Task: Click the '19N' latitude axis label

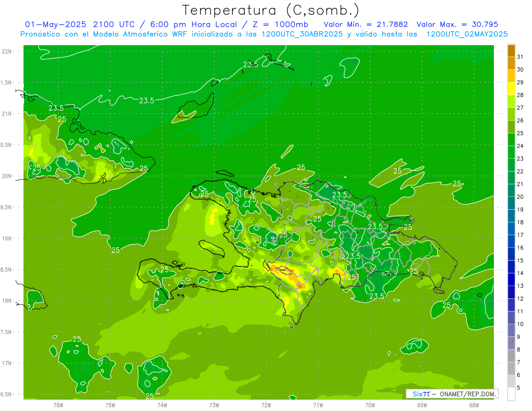Action: [x=7, y=239]
